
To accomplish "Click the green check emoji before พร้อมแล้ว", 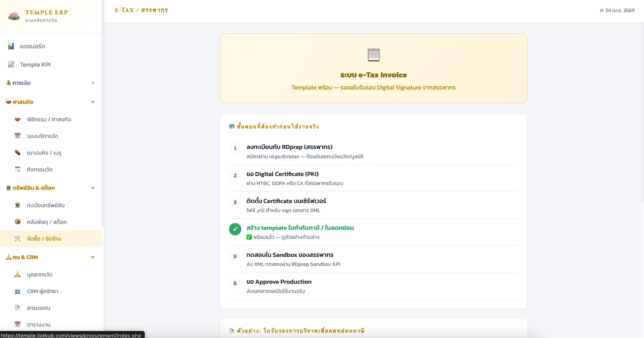I will [x=249, y=237].
